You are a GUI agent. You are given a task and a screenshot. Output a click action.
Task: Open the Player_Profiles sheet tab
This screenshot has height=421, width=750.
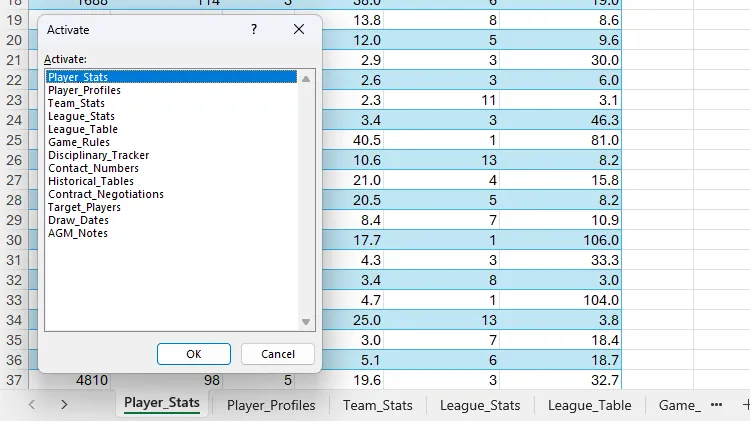point(271,405)
